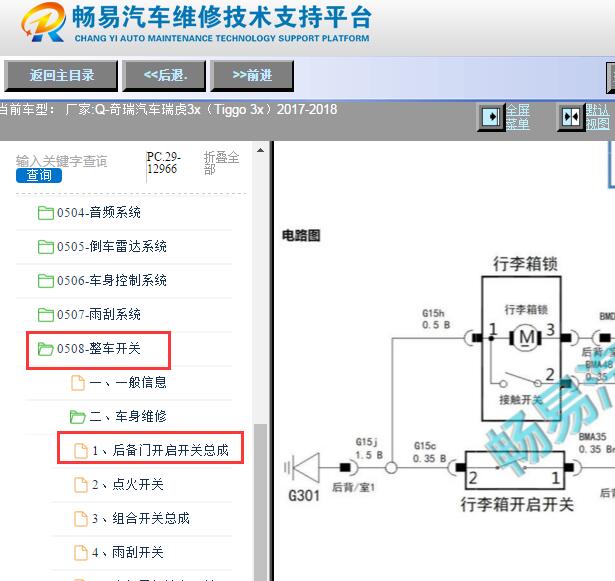Viewport: 615px width, 581px height.
Task: Collapse the 0508-整车开关 open folder icon
Action: [45, 349]
